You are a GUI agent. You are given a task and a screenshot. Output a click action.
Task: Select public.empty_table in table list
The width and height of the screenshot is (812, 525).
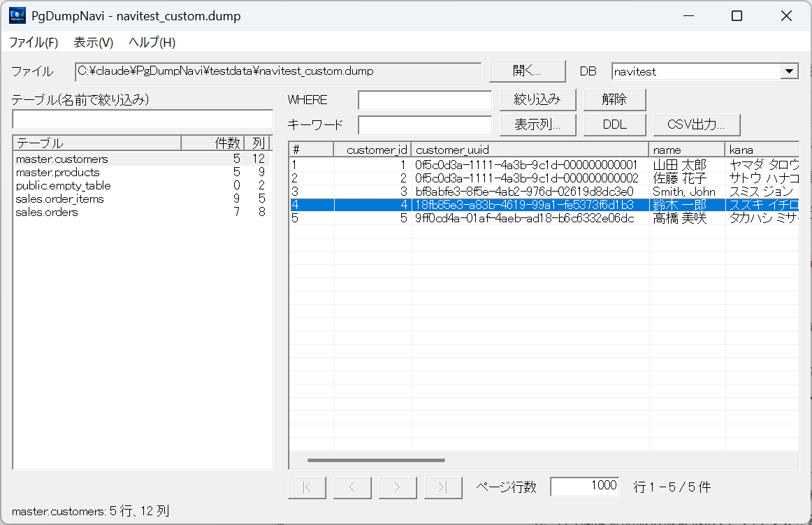(141, 185)
